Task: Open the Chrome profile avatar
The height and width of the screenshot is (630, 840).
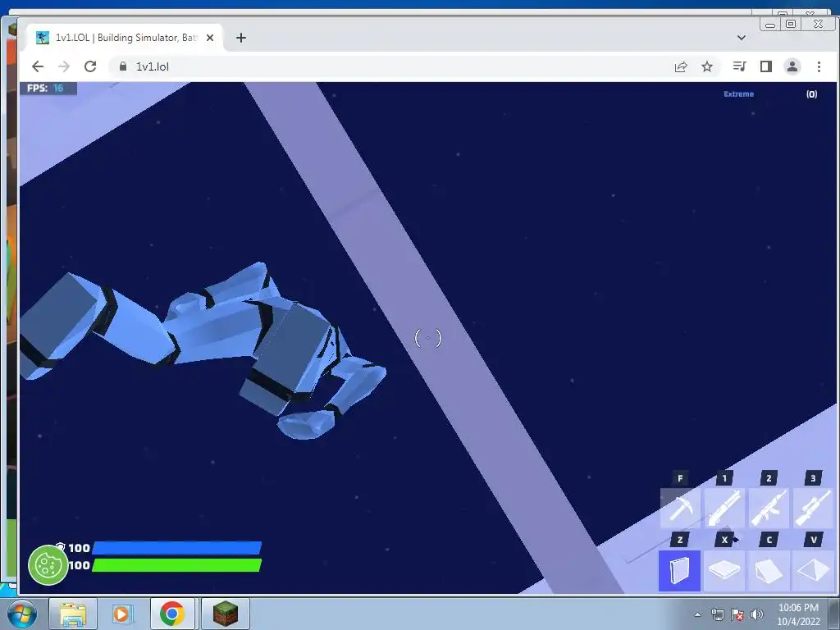Action: click(x=792, y=66)
